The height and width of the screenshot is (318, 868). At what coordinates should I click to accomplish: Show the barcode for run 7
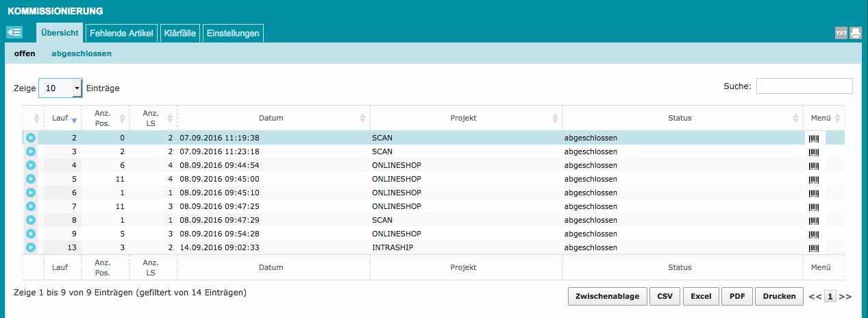814,206
